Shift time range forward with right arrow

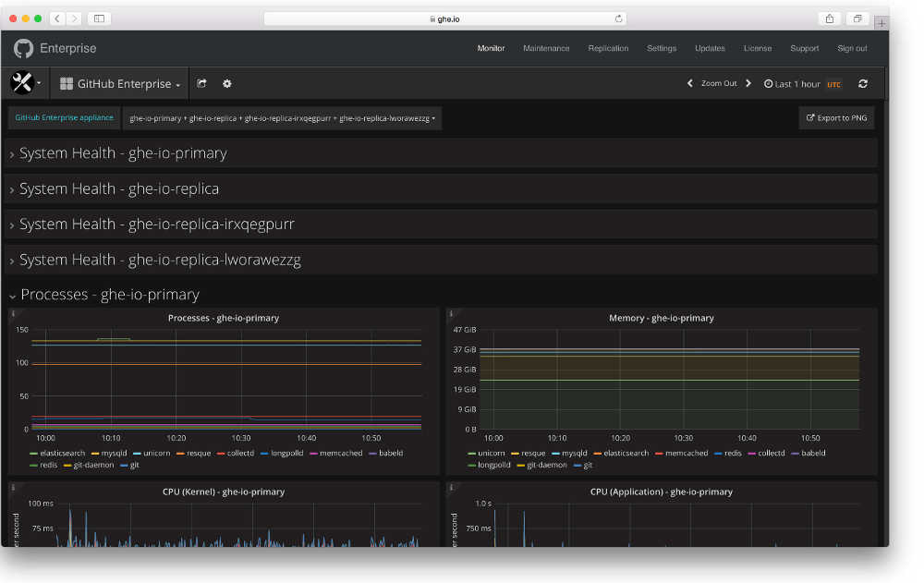tap(748, 83)
